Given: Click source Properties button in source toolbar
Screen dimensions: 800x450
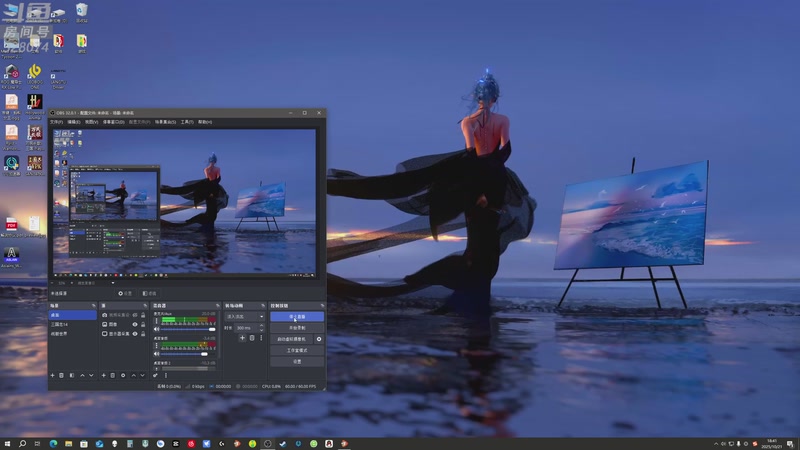Looking at the screenshot, I should click(x=126, y=293).
